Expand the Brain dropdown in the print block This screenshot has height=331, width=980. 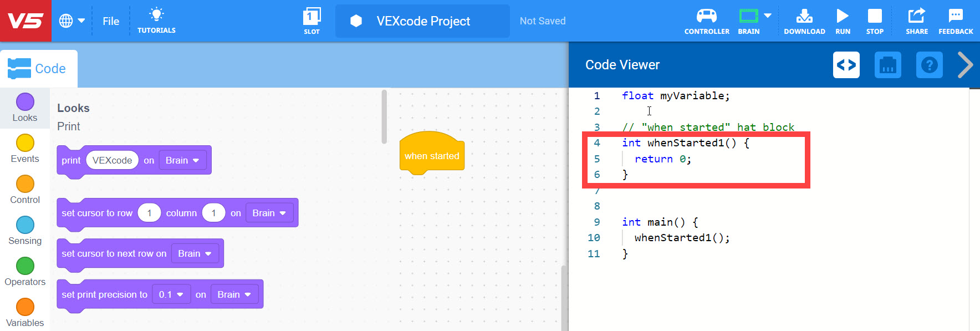(x=182, y=160)
